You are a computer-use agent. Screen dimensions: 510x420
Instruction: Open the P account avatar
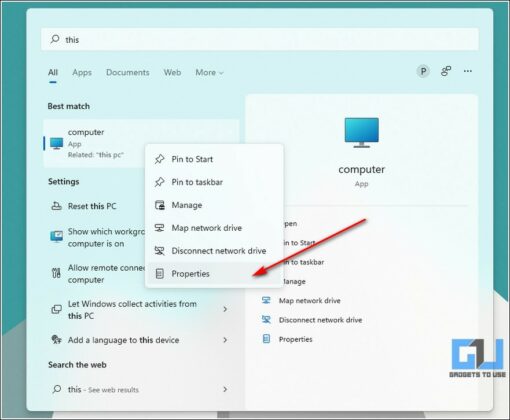(x=423, y=71)
